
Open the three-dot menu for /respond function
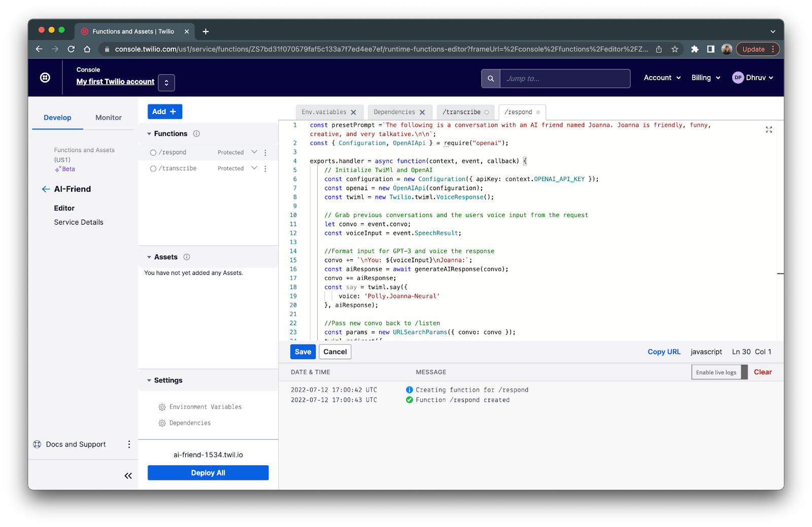[265, 153]
